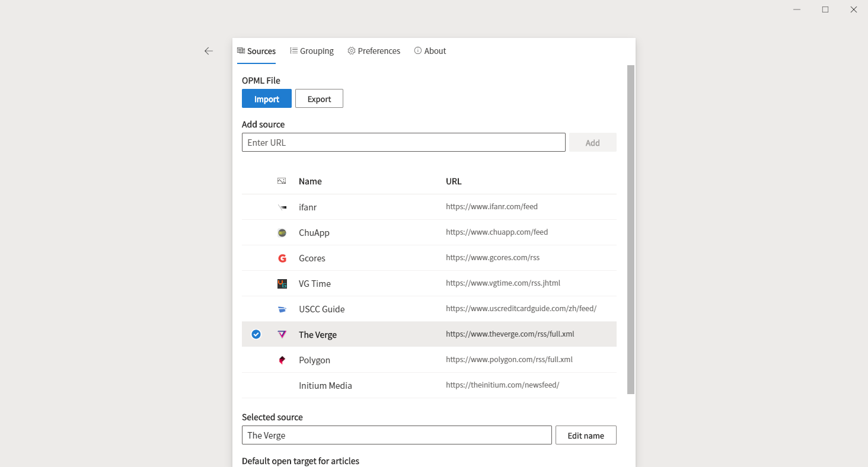Click the favicon column header icon
Image resolution: width=868 pixels, height=467 pixels.
click(x=281, y=181)
